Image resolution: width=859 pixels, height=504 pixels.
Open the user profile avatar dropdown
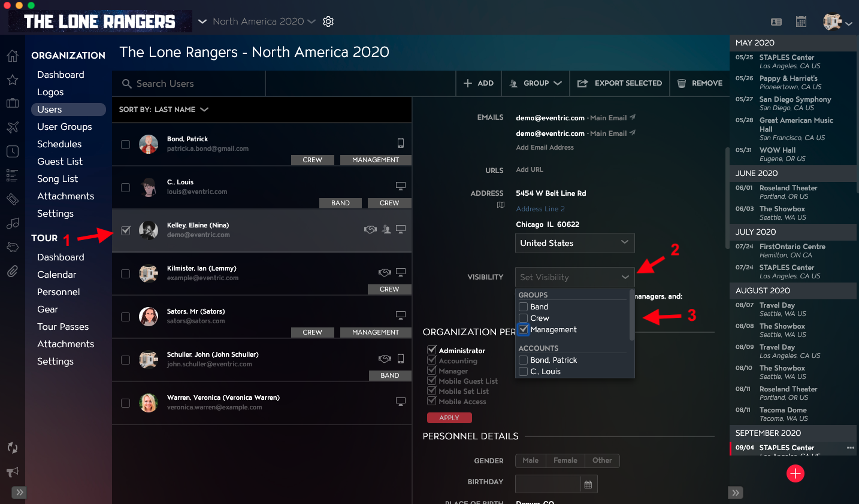click(x=837, y=22)
